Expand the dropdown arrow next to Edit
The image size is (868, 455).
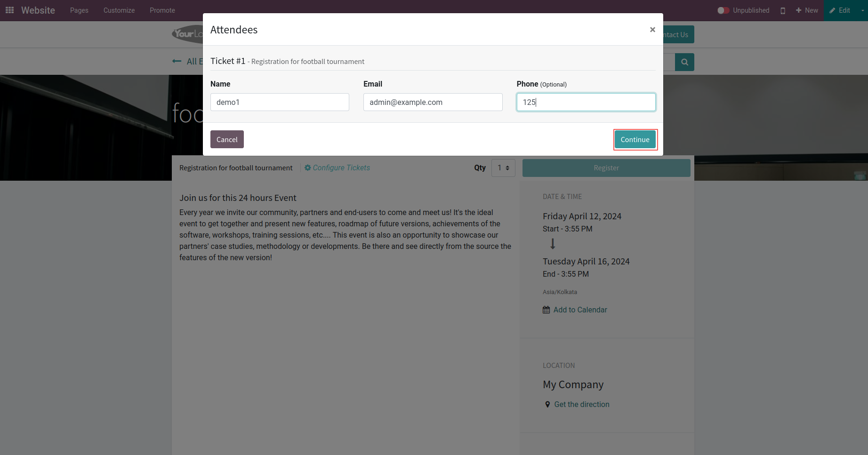coord(863,10)
